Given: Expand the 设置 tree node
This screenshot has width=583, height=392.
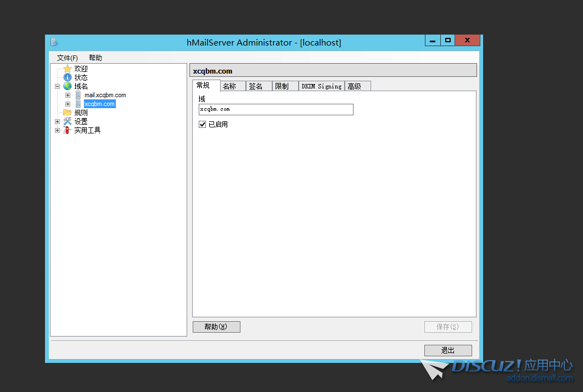Looking at the screenshot, I should point(58,121).
